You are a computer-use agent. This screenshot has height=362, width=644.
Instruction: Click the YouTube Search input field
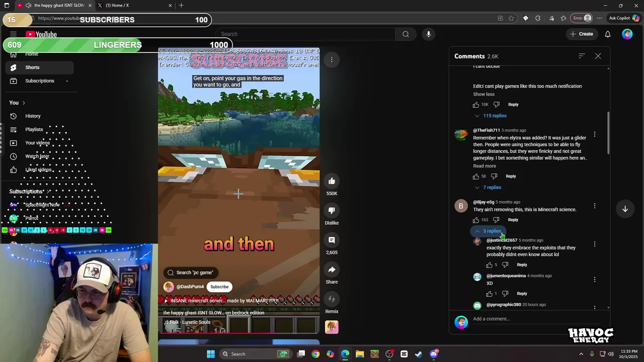307,34
